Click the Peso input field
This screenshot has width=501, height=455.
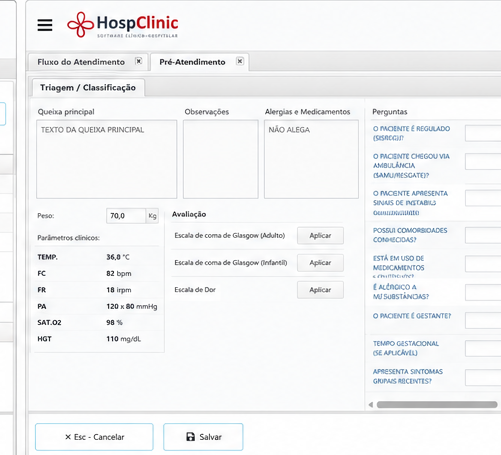click(126, 216)
